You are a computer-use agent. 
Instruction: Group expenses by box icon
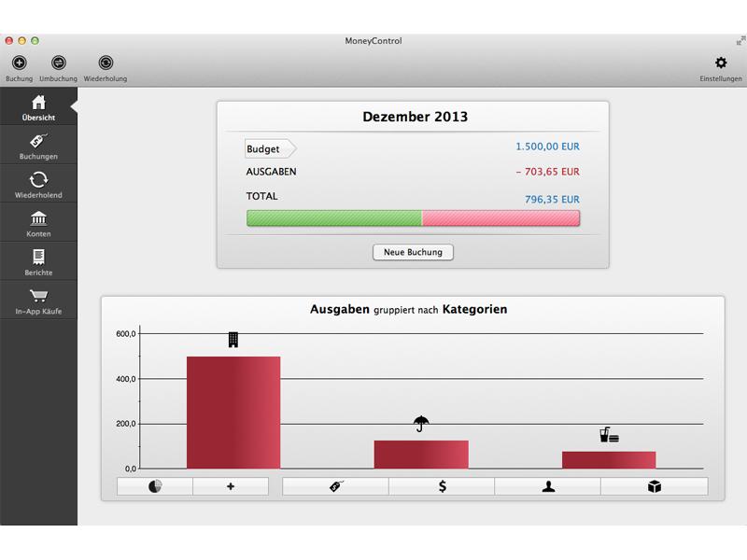coord(655,486)
